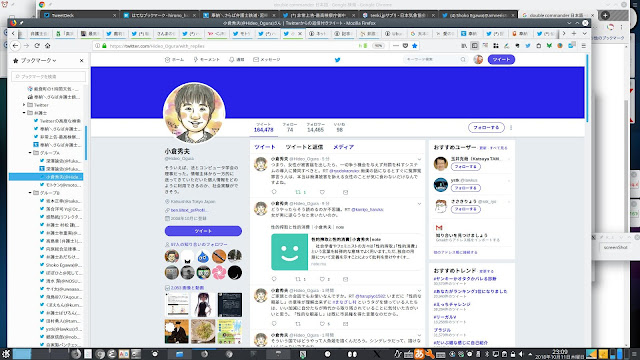
Task: Click the bookmark search field in the sidebar
Action: [x=49, y=76]
